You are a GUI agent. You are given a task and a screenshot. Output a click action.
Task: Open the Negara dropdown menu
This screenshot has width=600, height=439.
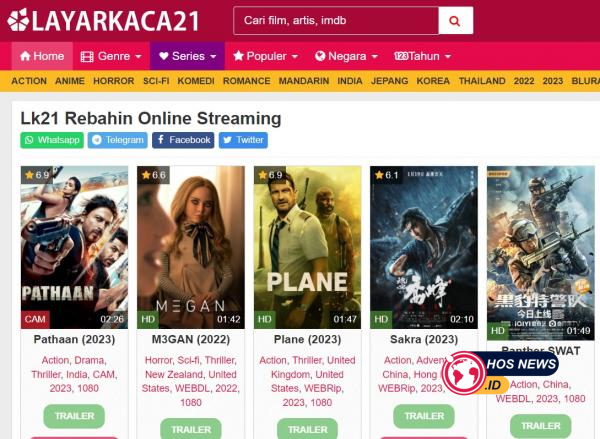coord(346,56)
